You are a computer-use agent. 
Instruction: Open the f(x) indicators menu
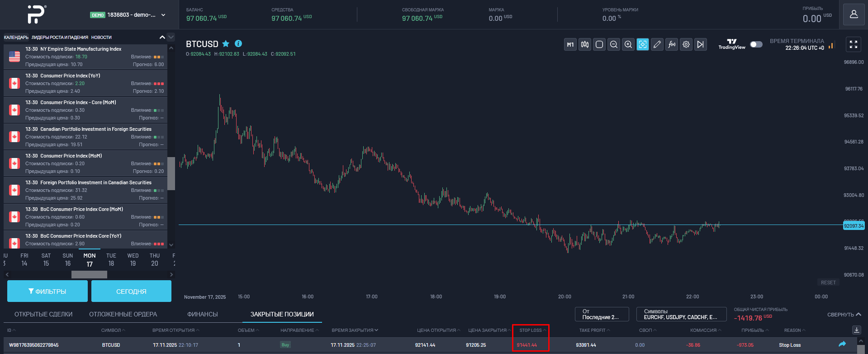tap(672, 44)
